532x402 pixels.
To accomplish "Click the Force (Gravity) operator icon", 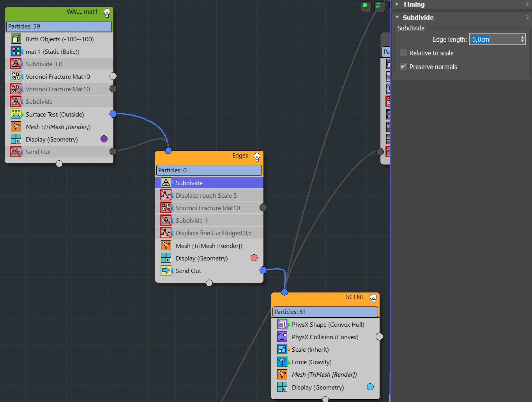I will coord(282,362).
